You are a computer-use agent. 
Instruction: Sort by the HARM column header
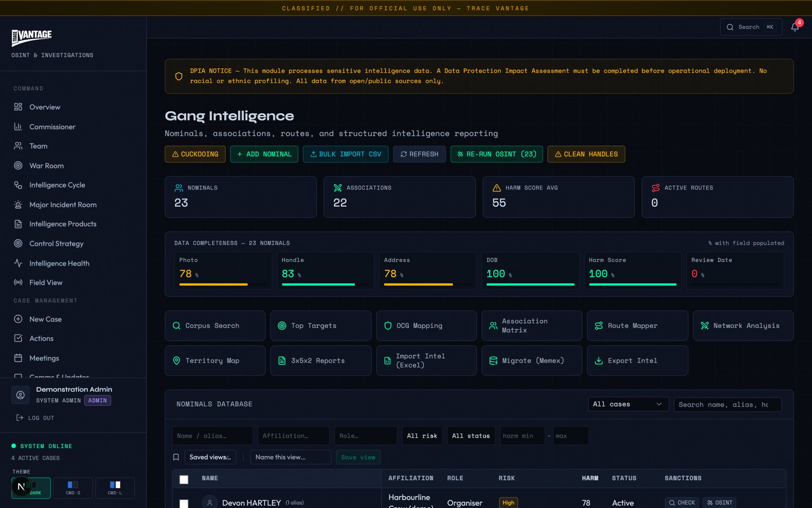590,478
